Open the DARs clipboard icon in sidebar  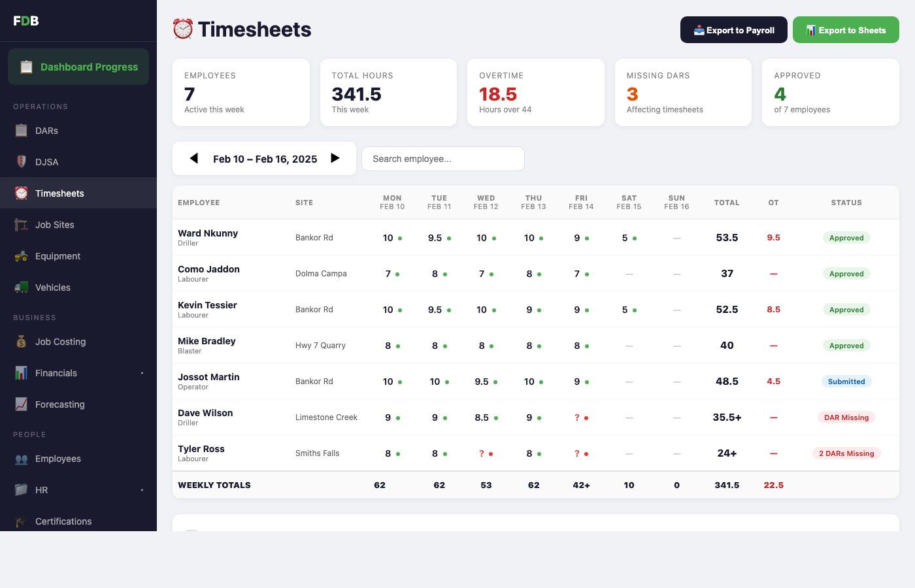pos(22,131)
